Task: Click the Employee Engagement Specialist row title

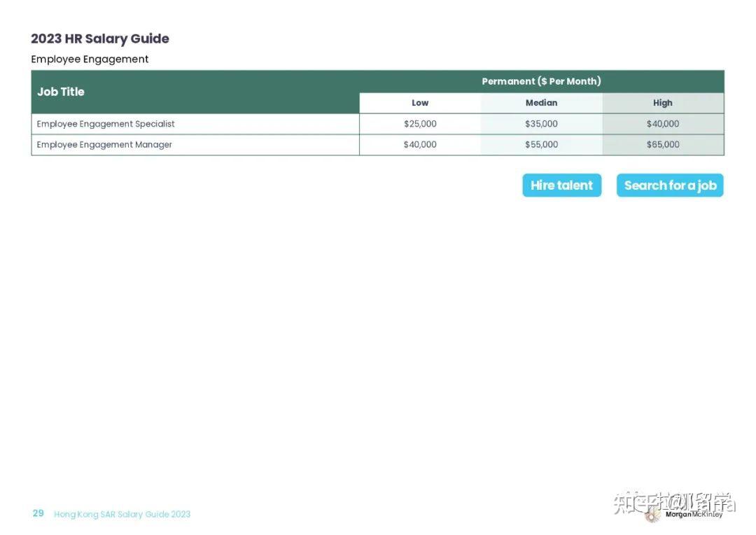Action: pyautogui.click(x=106, y=124)
